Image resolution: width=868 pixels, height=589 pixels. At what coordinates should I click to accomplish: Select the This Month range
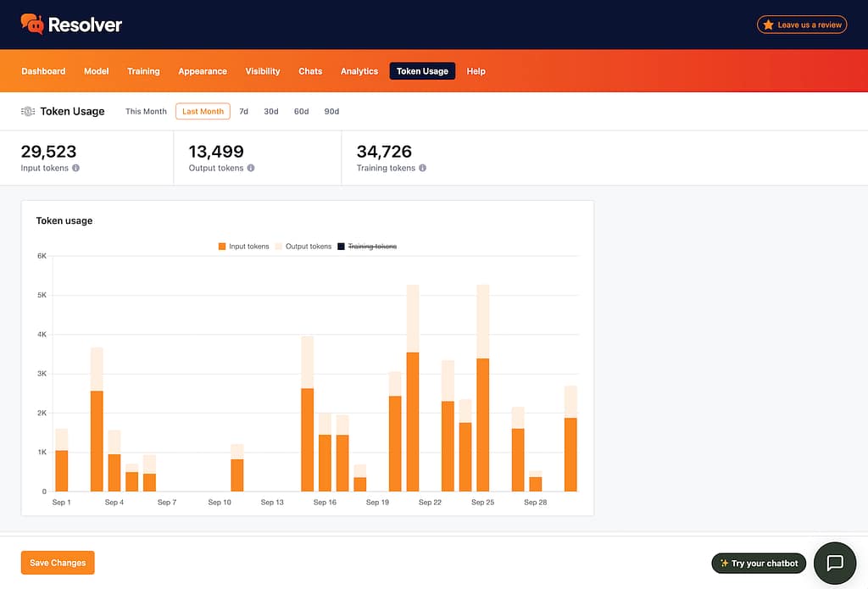click(146, 111)
